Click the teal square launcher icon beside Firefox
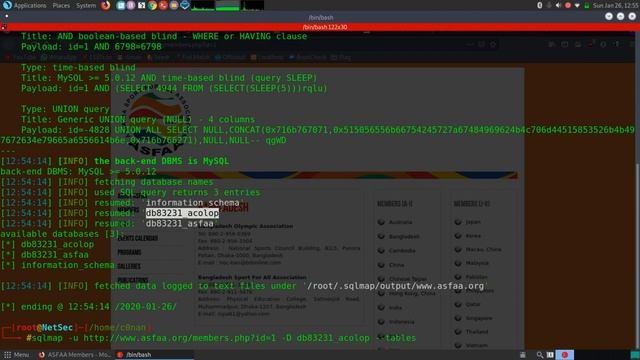This screenshot has height=360, width=640. click(x=120, y=5)
